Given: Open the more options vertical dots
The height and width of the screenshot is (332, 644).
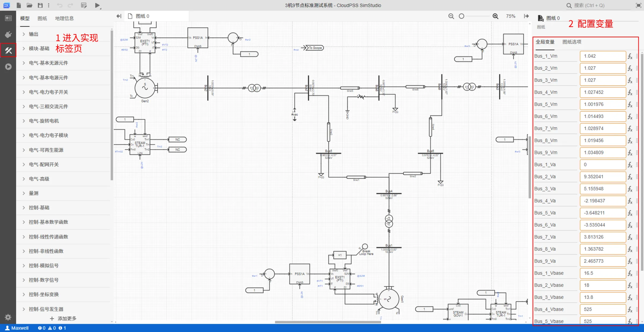Looking at the screenshot, I should pos(49,5).
